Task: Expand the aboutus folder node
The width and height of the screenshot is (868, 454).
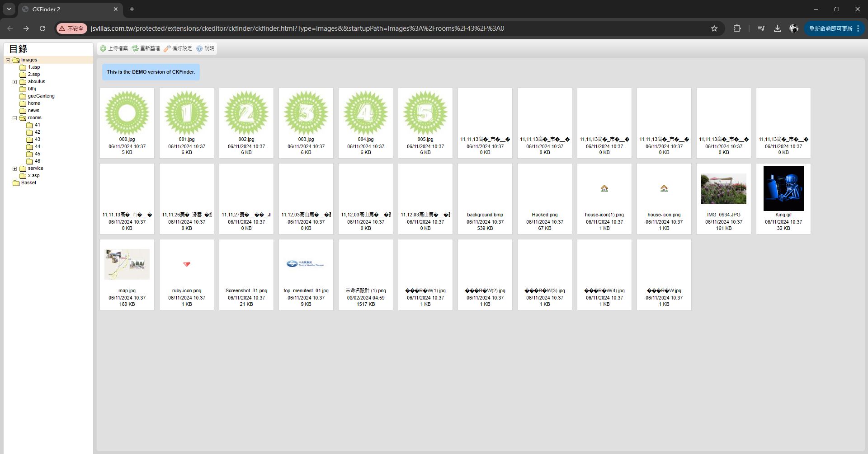Action: pos(14,82)
